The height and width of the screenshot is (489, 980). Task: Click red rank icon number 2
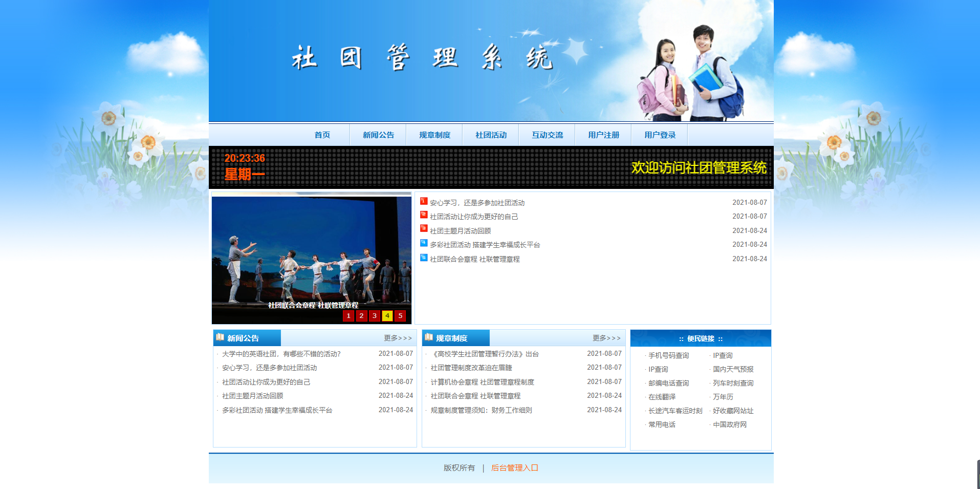pyautogui.click(x=424, y=215)
